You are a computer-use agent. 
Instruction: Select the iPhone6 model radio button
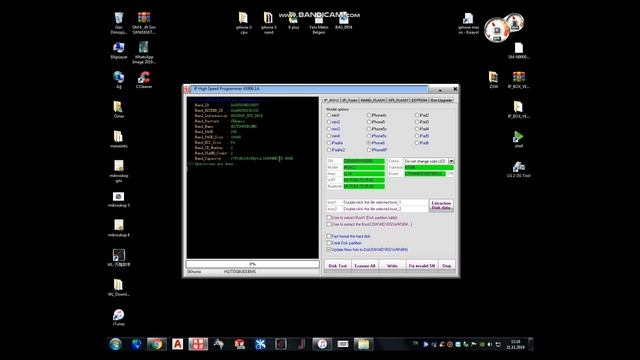coord(376,143)
